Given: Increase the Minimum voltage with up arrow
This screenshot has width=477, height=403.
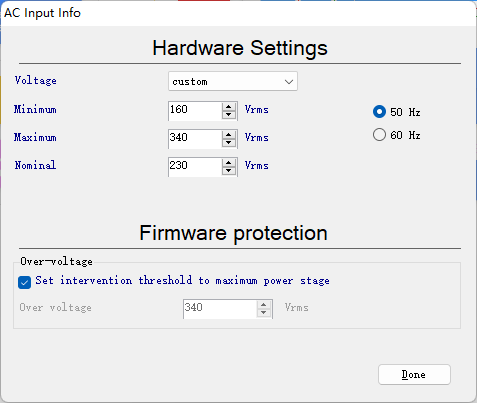Looking at the screenshot, I should (229, 107).
